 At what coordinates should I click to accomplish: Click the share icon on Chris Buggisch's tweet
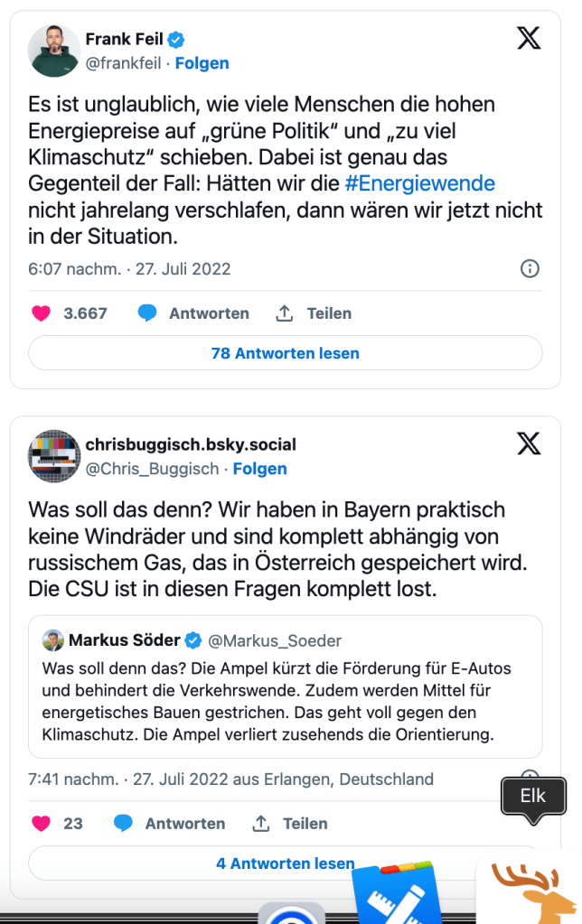click(261, 823)
